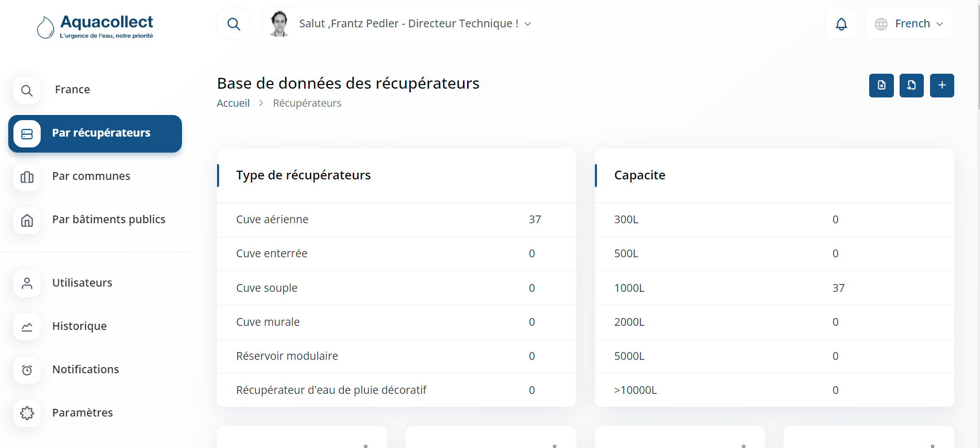Click the Aquacollect logo
This screenshot has height=448, width=980.
(x=95, y=27)
